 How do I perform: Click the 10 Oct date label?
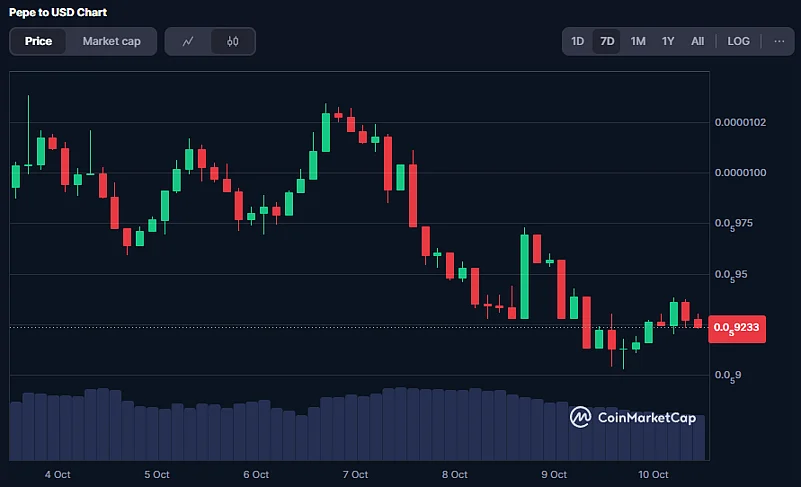(x=653, y=474)
